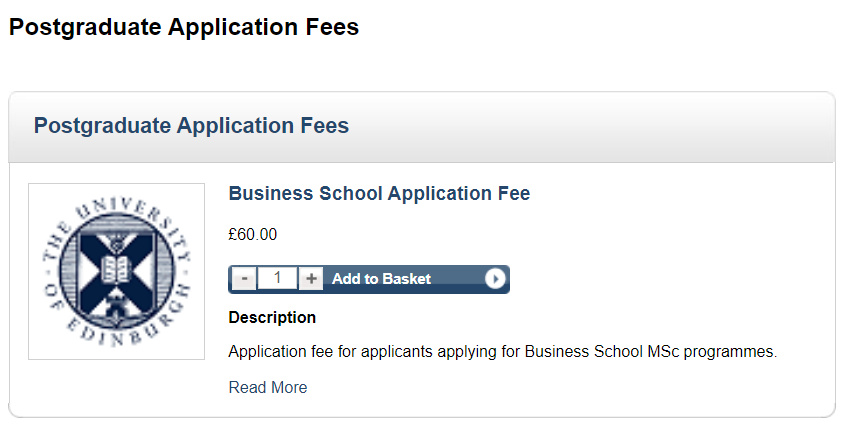Click the application fee description sentence
Viewport: 867px width, 438px height.
(x=503, y=352)
